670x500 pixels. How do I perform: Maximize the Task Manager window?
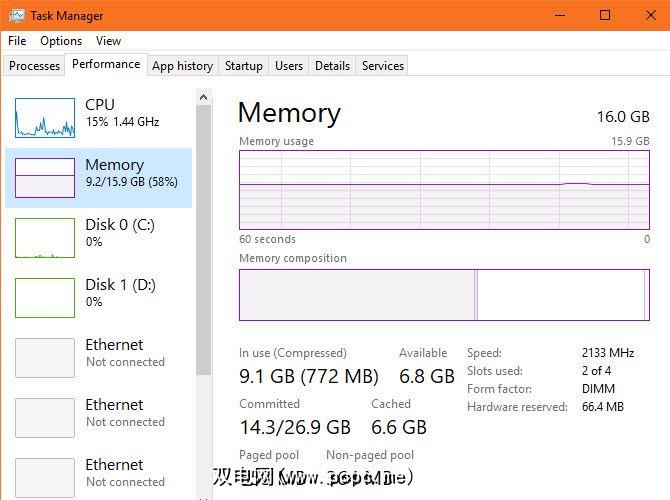[x=605, y=15]
